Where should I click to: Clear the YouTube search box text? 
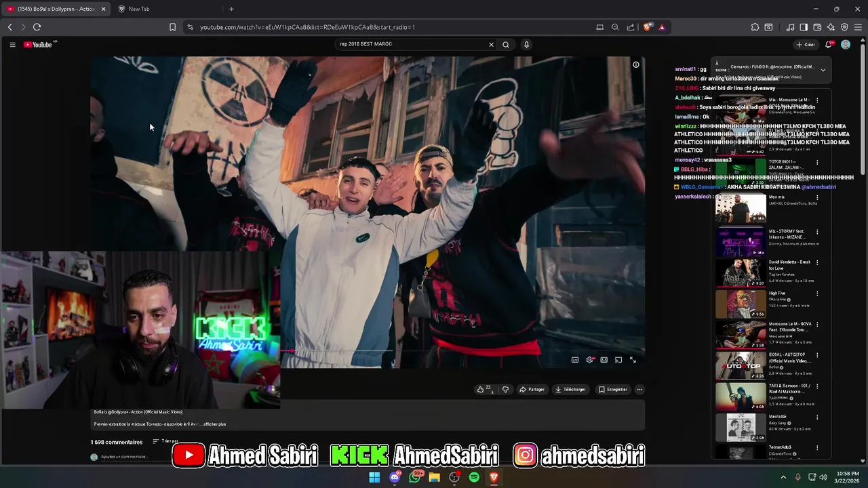coord(491,45)
